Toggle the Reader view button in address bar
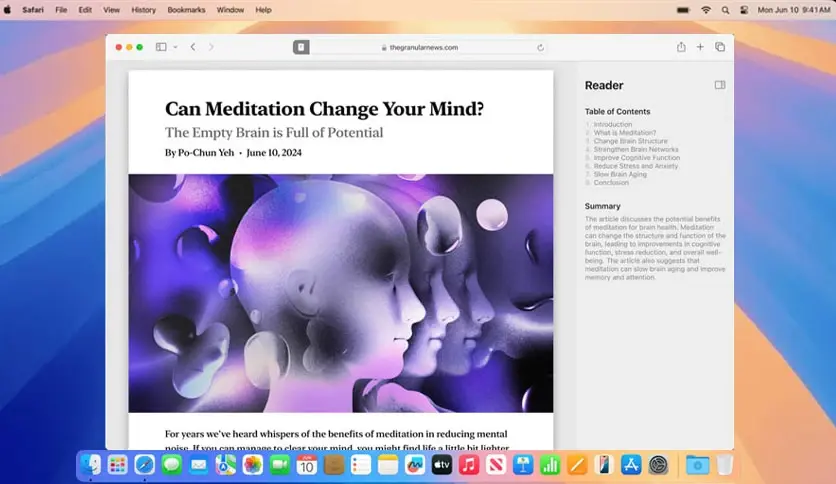This screenshot has width=836, height=484. point(301,47)
